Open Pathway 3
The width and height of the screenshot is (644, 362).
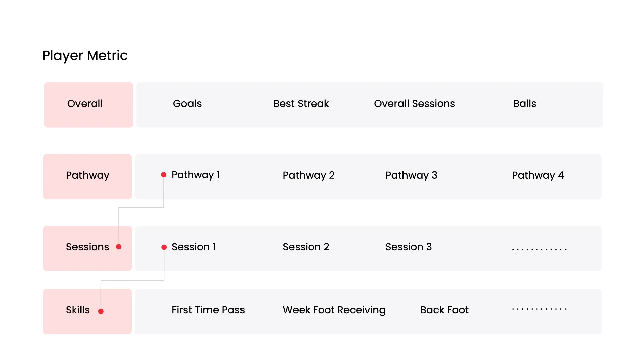(411, 175)
